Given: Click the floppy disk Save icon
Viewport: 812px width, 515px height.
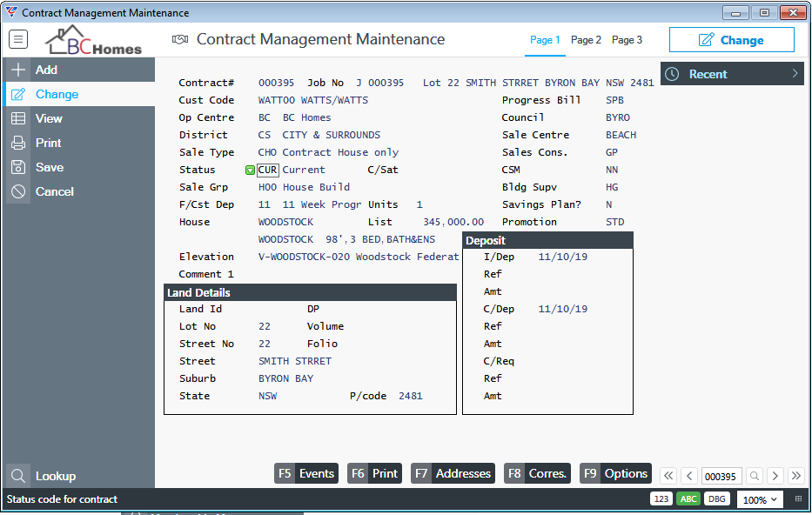Looking at the screenshot, I should pos(18,167).
